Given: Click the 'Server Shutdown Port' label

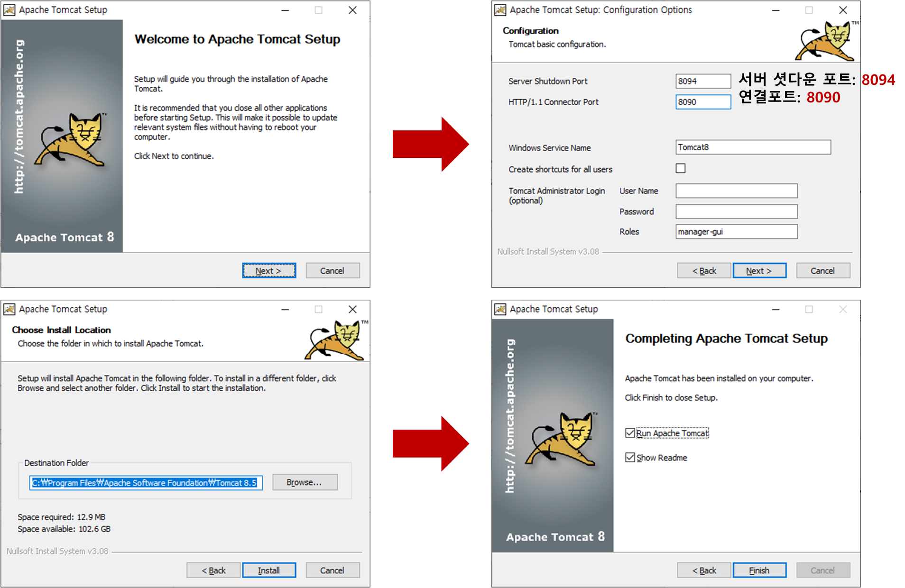Looking at the screenshot, I should pyautogui.click(x=548, y=81).
